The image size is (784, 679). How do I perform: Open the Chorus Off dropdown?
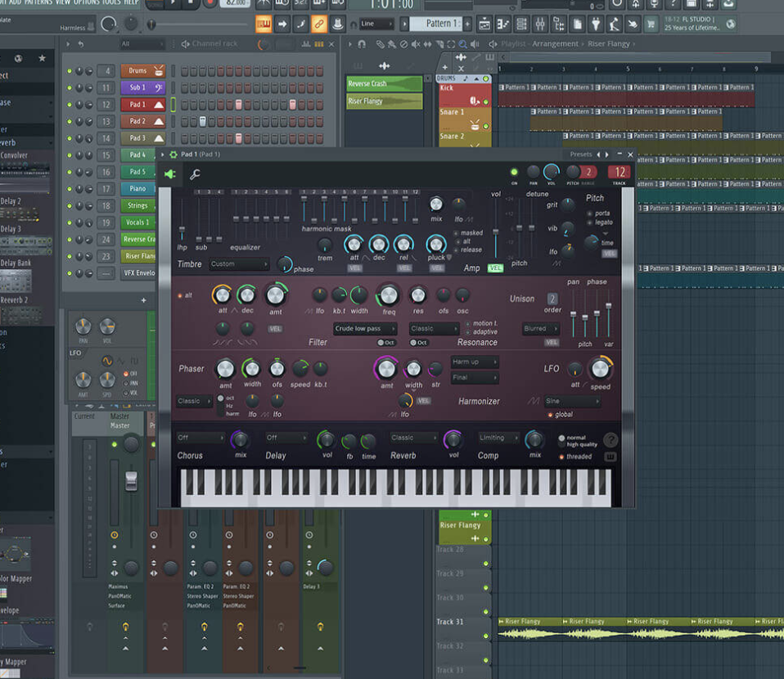(x=201, y=438)
